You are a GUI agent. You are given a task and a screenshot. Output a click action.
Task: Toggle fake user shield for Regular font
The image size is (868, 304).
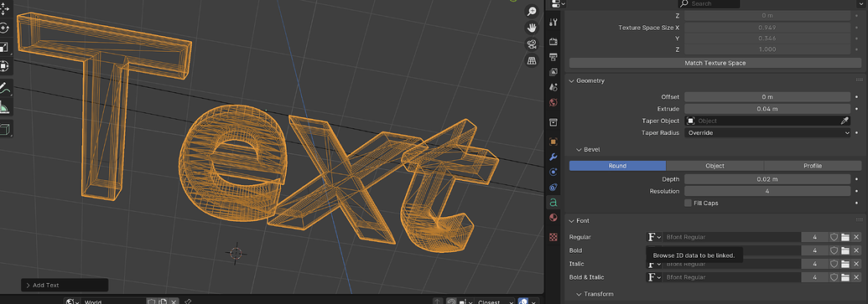834,237
